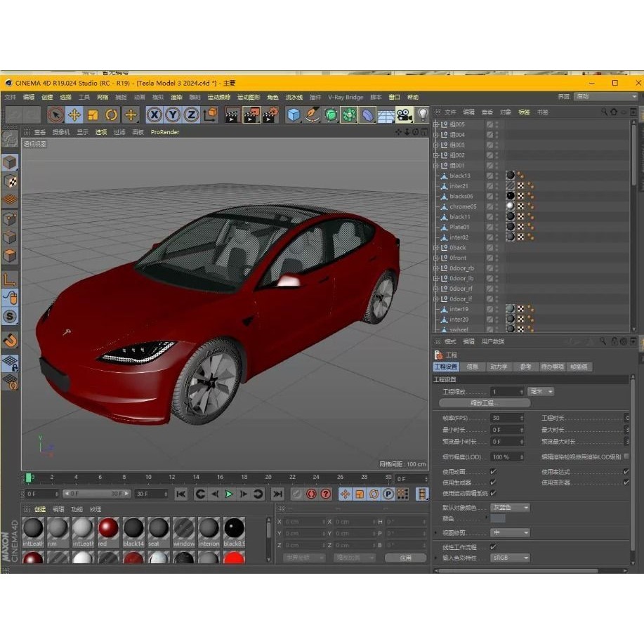
Task: Click the make editable icon in left sidebar
Action: click(10, 139)
